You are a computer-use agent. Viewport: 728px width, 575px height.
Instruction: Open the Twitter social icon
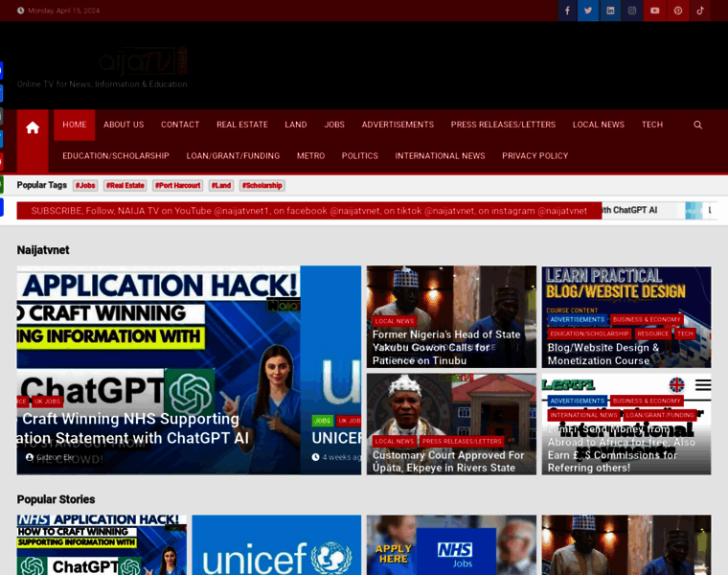pyautogui.click(x=588, y=11)
